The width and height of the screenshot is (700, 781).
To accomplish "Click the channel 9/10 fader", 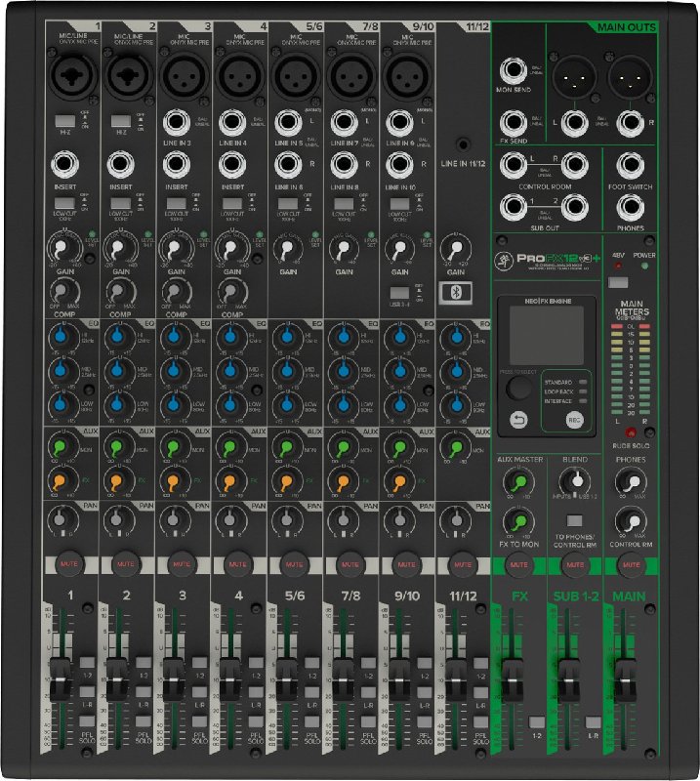I will click(398, 679).
